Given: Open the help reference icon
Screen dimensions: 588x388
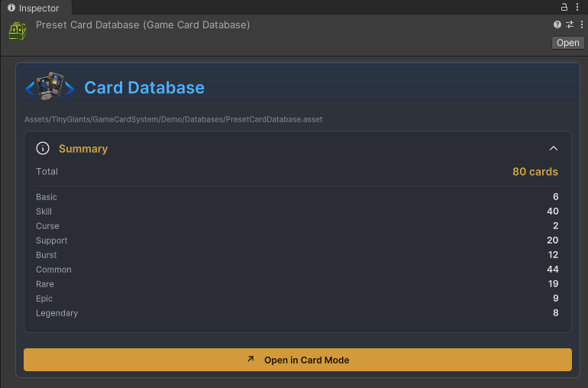Looking at the screenshot, I should (557, 24).
